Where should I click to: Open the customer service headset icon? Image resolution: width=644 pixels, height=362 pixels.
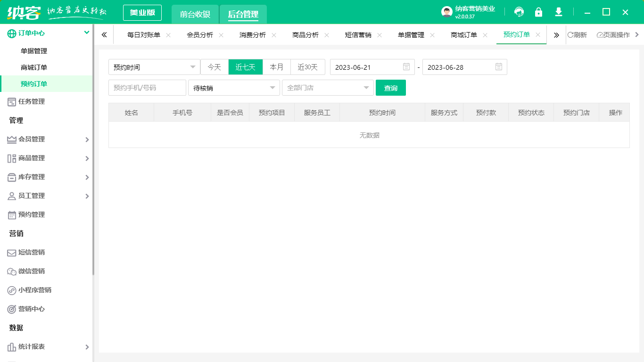coord(519,12)
